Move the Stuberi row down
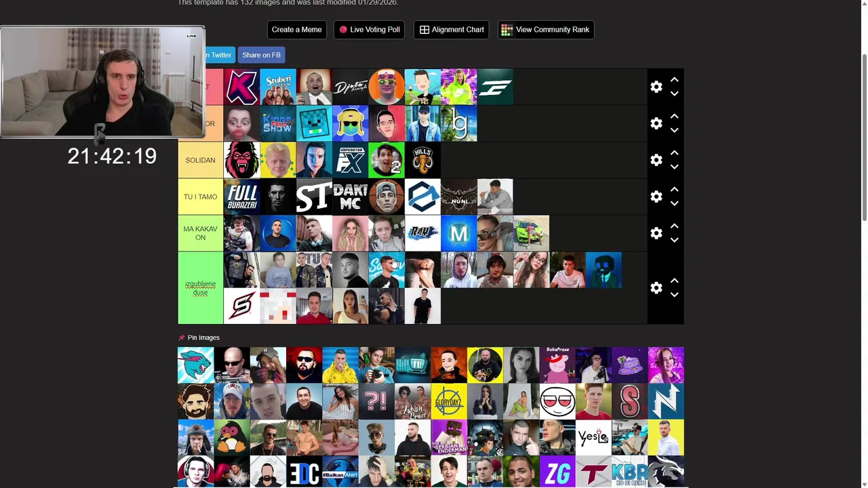This screenshot has height=488, width=868. pyautogui.click(x=674, y=94)
